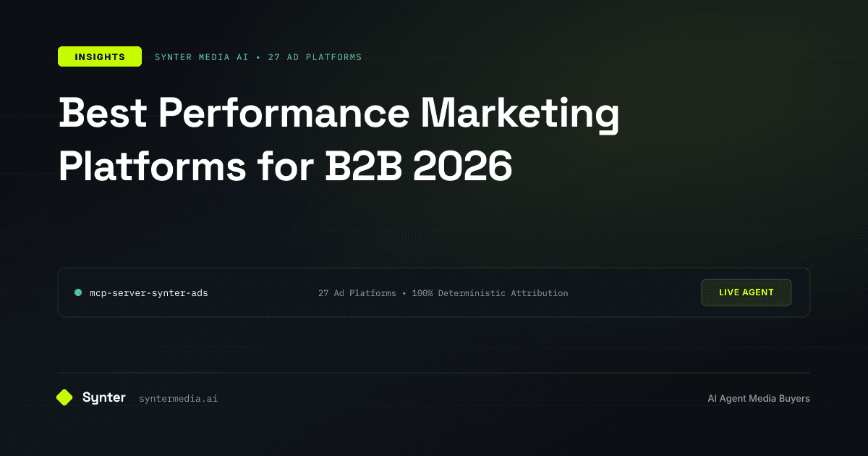Click the 'AI Agent Media Buyers' tagline
868x456 pixels.
pos(759,399)
